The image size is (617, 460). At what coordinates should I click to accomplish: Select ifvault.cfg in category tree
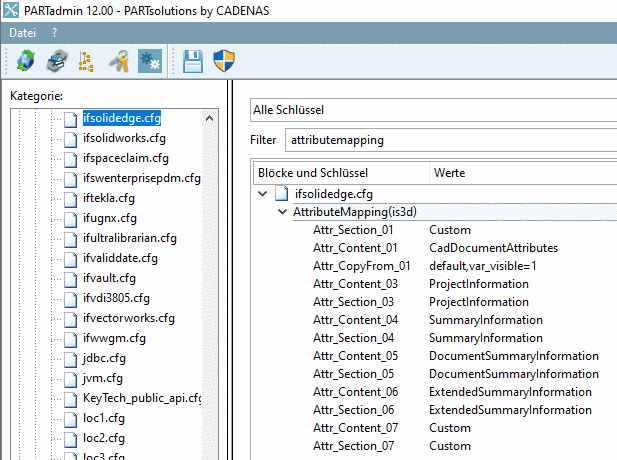109,278
